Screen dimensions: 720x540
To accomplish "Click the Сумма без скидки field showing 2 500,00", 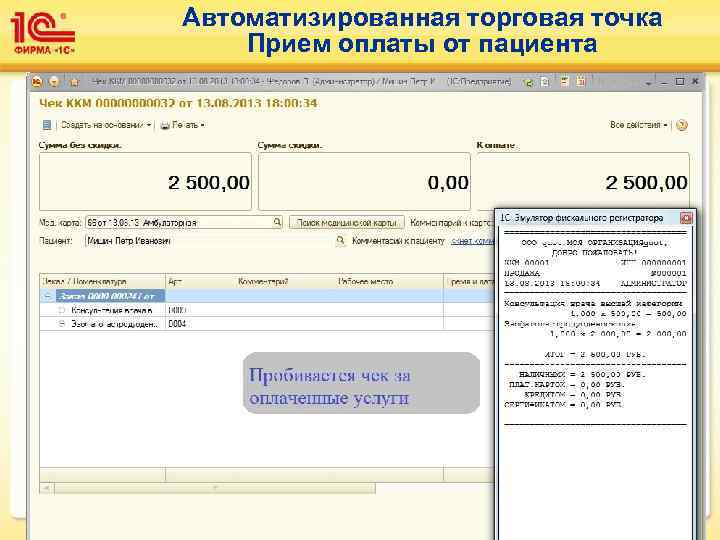I will 145,182.
